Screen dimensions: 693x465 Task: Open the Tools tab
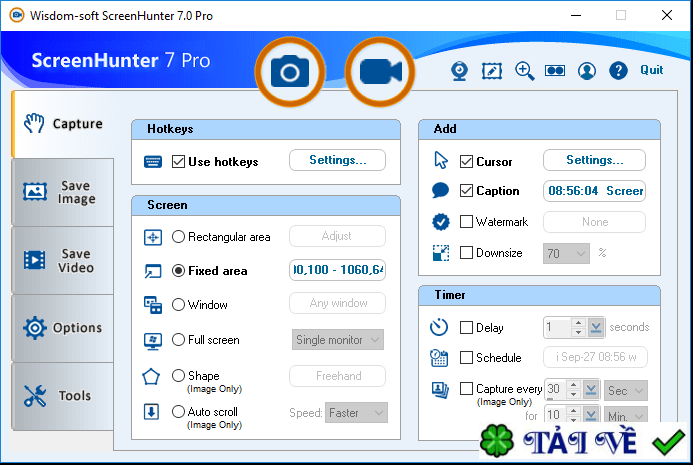[63, 396]
